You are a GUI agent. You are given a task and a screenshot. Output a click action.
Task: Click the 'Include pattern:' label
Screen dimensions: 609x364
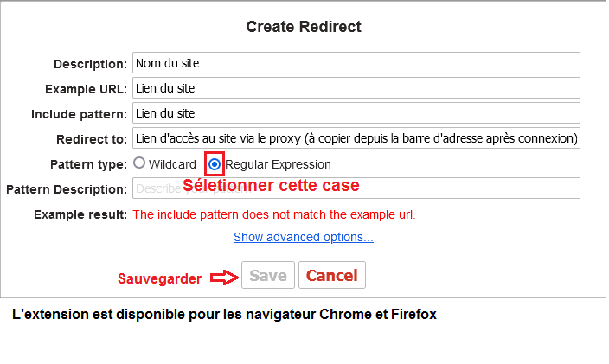[80, 114]
